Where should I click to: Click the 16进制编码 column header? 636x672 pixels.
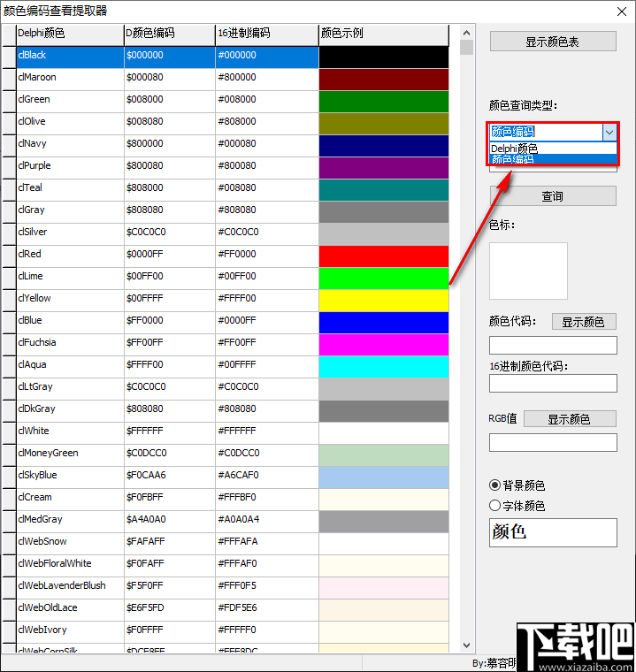(267, 34)
